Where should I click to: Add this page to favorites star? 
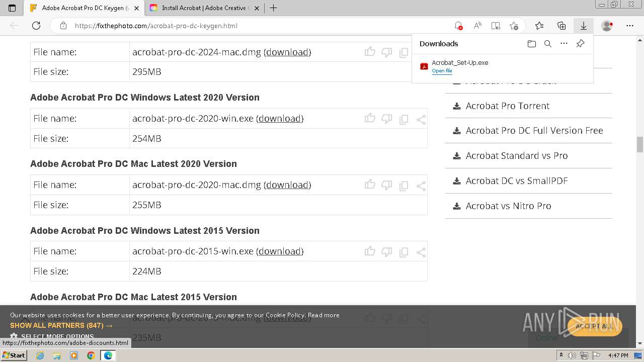514,26
